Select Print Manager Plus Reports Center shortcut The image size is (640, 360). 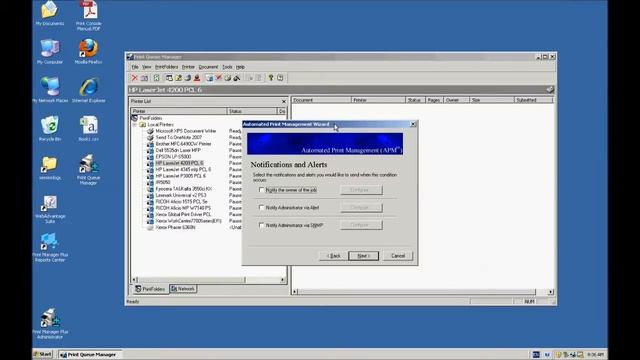pos(50,247)
